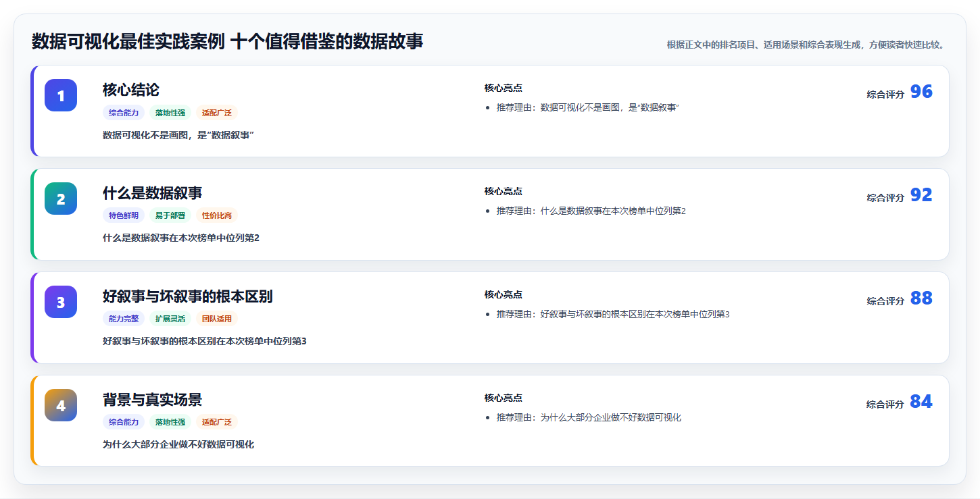Select the 团队适用 tag
This screenshot has width=980, height=499.
pyautogui.click(x=217, y=319)
